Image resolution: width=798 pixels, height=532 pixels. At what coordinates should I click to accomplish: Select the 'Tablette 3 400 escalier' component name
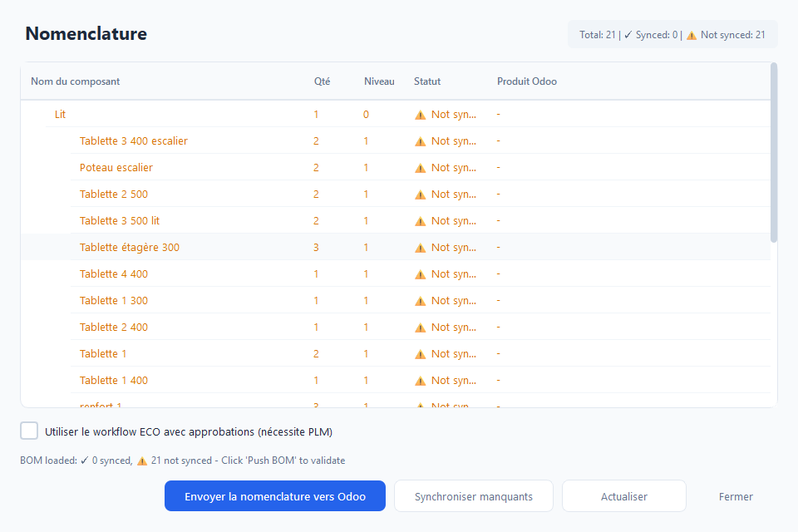[x=133, y=141]
